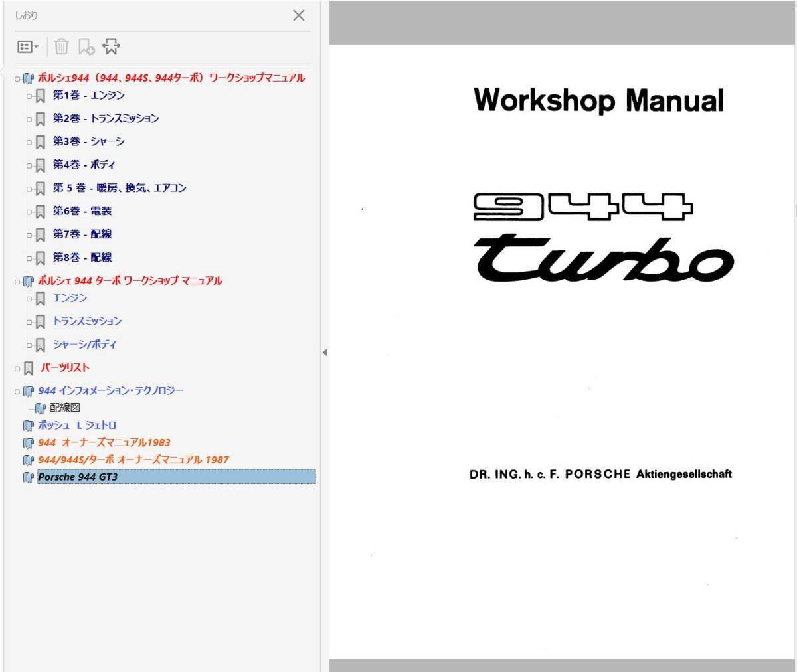Open the パーツリスト bookmark

tap(65, 367)
